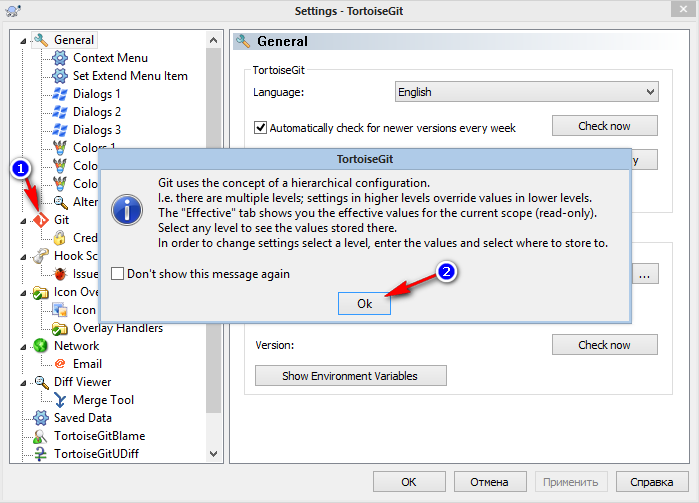The image size is (699, 503).
Task: Open the Language dropdown
Action: pyautogui.click(x=526, y=92)
